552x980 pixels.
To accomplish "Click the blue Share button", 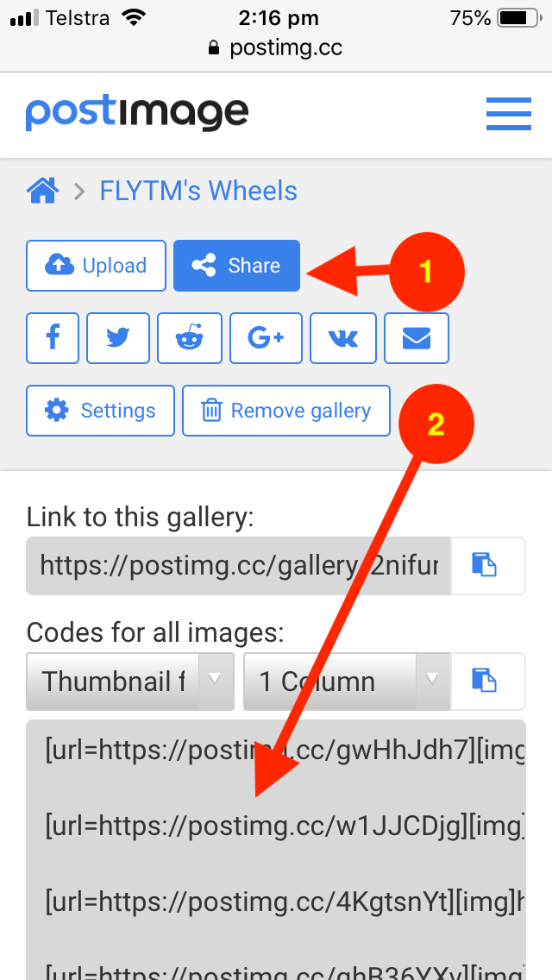I will click(x=237, y=266).
